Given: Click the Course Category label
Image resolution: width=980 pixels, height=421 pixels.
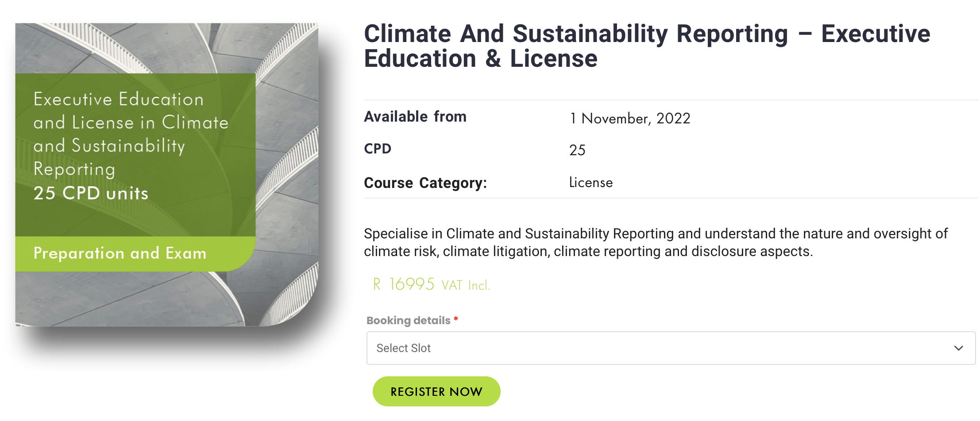Looking at the screenshot, I should [x=425, y=183].
